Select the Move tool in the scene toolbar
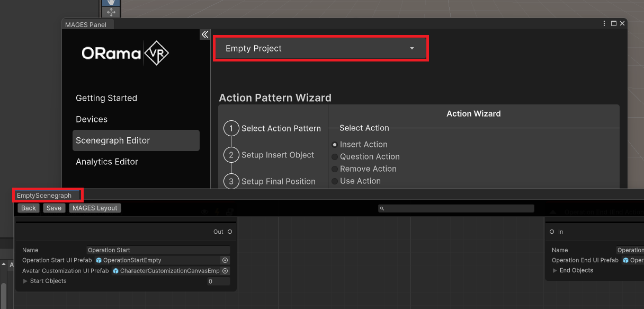 (x=111, y=12)
